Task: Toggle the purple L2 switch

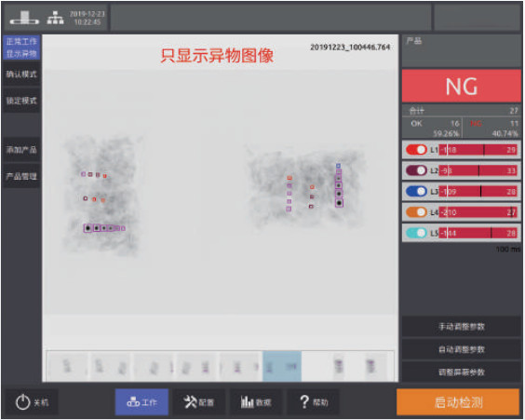Action: pos(416,170)
